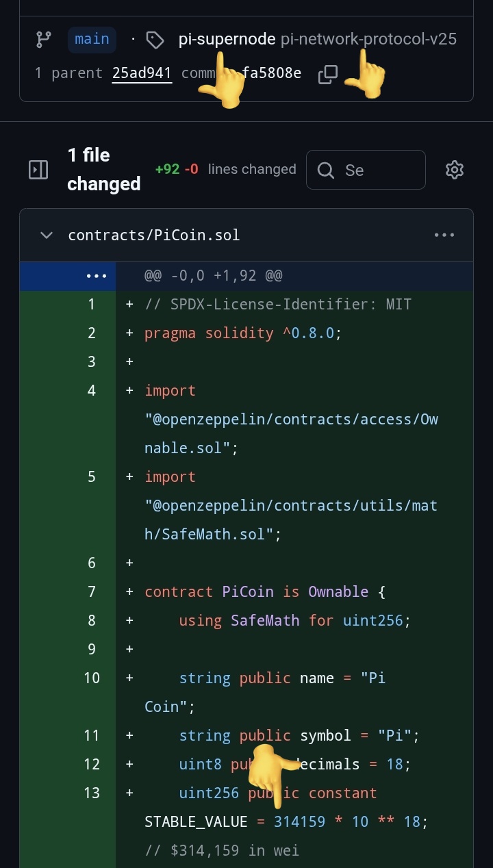The height and width of the screenshot is (868, 493).
Task: Click the commit hash fa5808e
Action: click(x=272, y=73)
